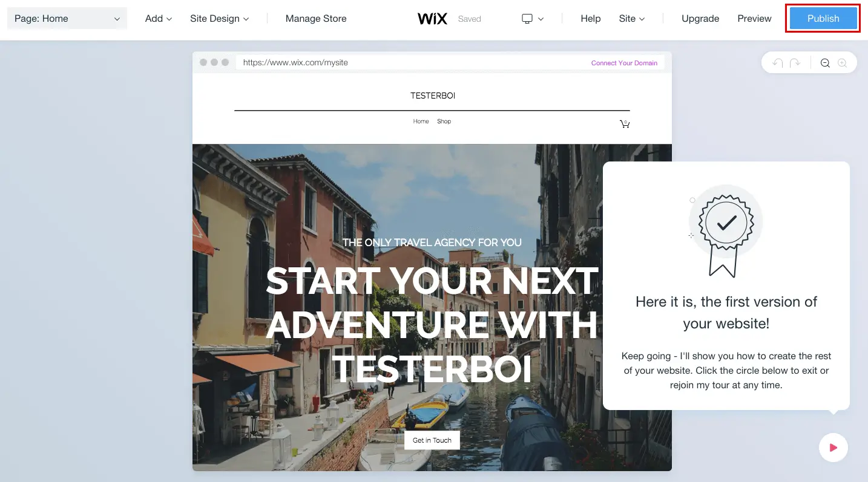
Task: Click the Wix logo
Action: [x=433, y=19]
